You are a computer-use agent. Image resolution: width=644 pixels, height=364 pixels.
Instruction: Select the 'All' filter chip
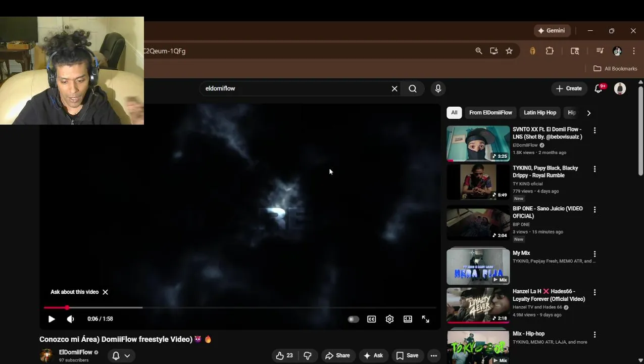[x=454, y=113]
